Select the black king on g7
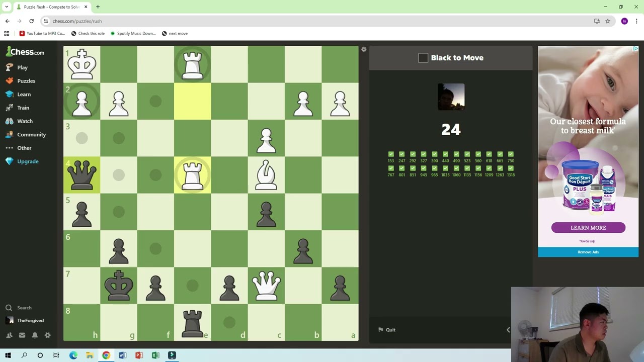Image resolution: width=644 pixels, height=362 pixels. [x=119, y=286]
